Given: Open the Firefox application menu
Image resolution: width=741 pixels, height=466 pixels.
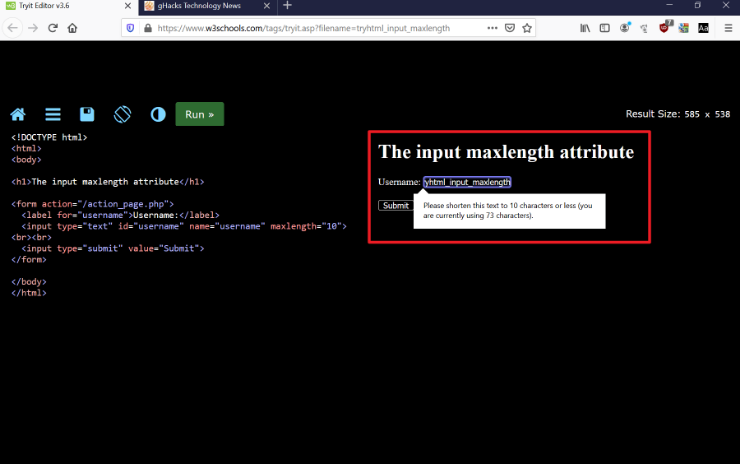Looking at the screenshot, I should (728, 28).
